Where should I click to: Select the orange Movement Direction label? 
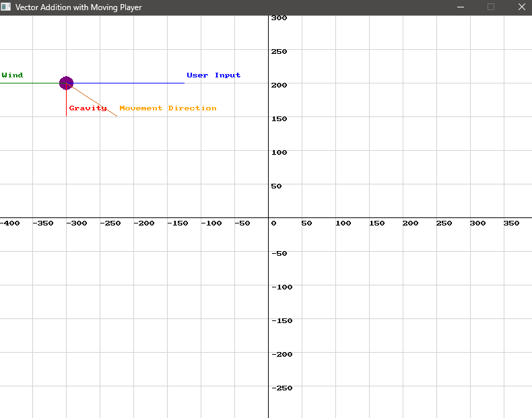(x=168, y=108)
